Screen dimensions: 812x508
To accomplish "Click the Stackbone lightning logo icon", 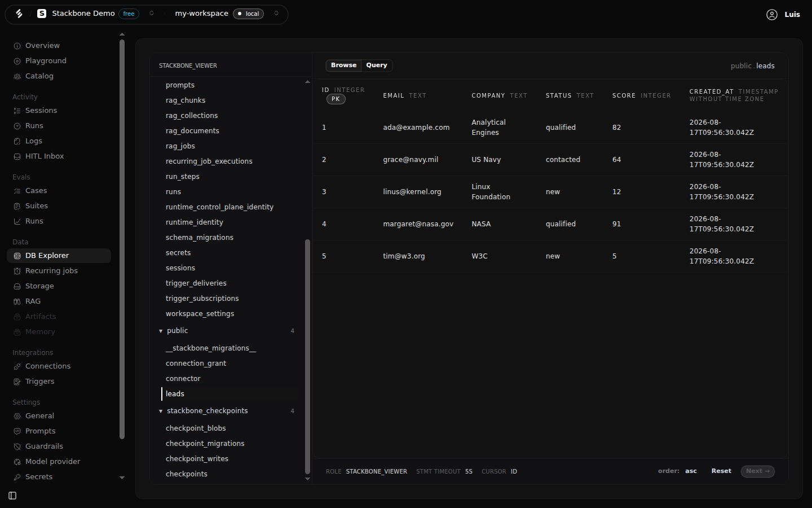I will click(19, 14).
